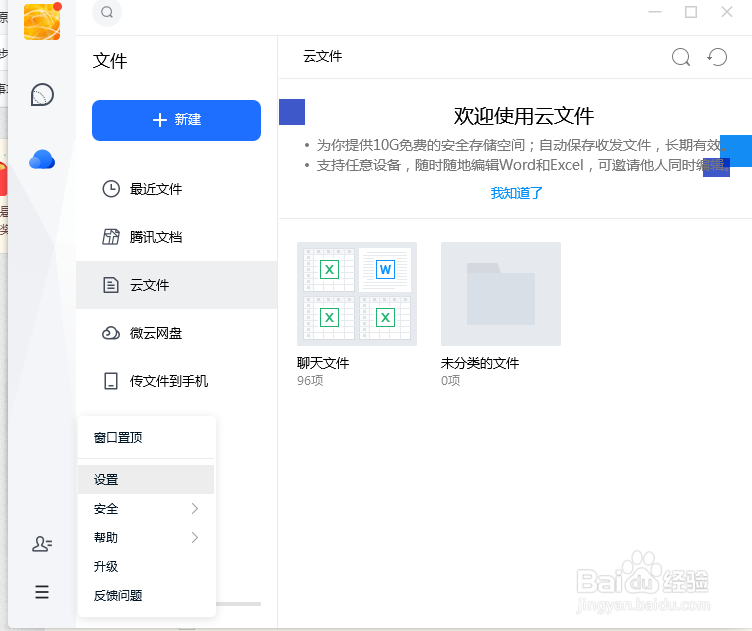Image resolution: width=752 pixels, height=631 pixels.
Task: Expand the arrow next to 帮助
Action: click(x=195, y=538)
